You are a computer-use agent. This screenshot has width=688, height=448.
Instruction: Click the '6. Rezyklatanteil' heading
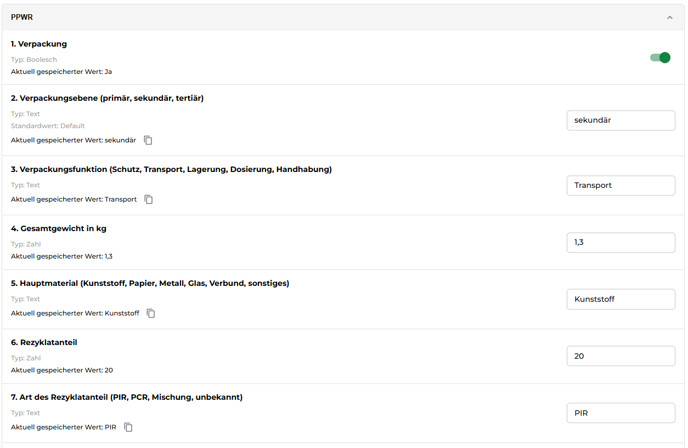pyautogui.click(x=44, y=342)
